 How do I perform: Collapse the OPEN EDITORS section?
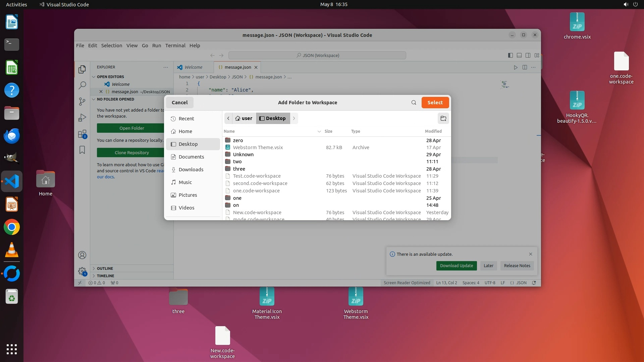pos(110,77)
